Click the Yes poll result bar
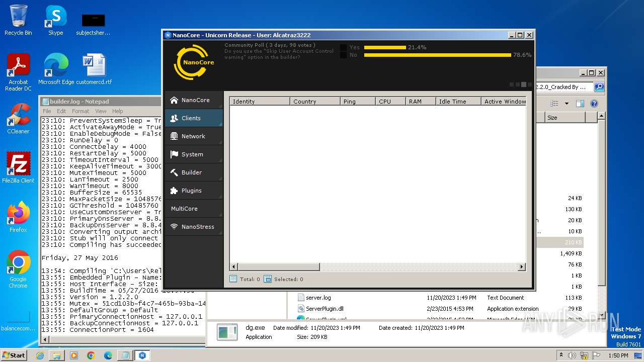 pyautogui.click(x=385, y=47)
